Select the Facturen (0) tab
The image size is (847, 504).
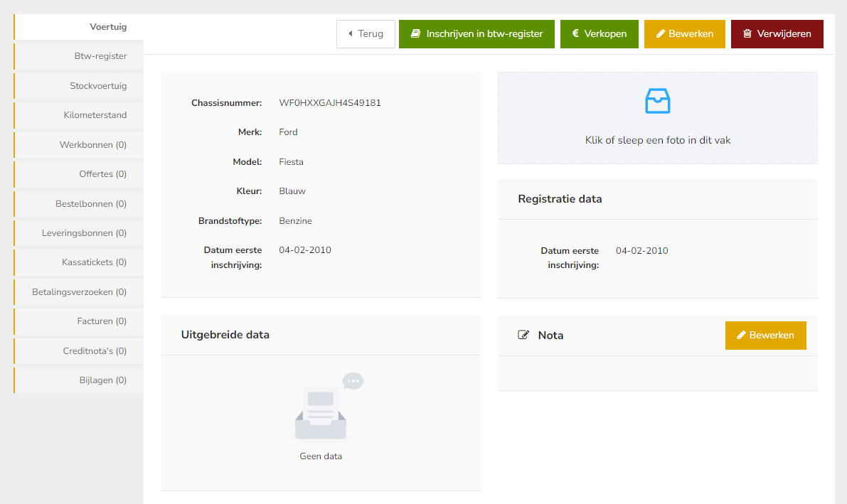102,321
